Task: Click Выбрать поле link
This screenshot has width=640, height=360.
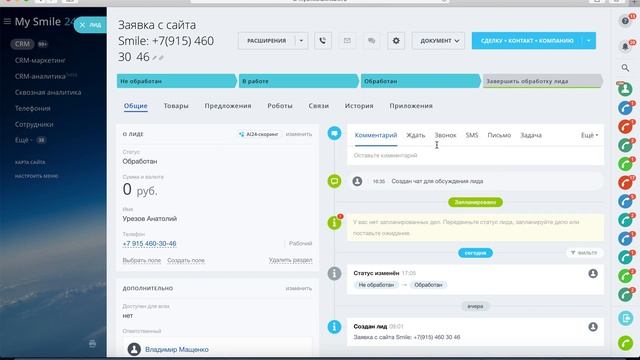Action: click(x=142, y=260)
